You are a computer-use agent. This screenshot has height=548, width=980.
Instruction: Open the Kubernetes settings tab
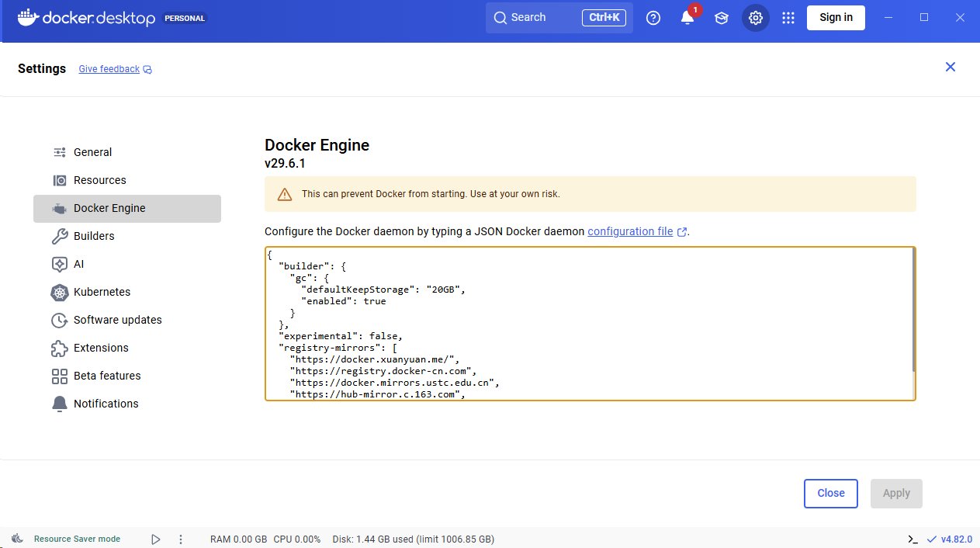click(x=127, y=292)
